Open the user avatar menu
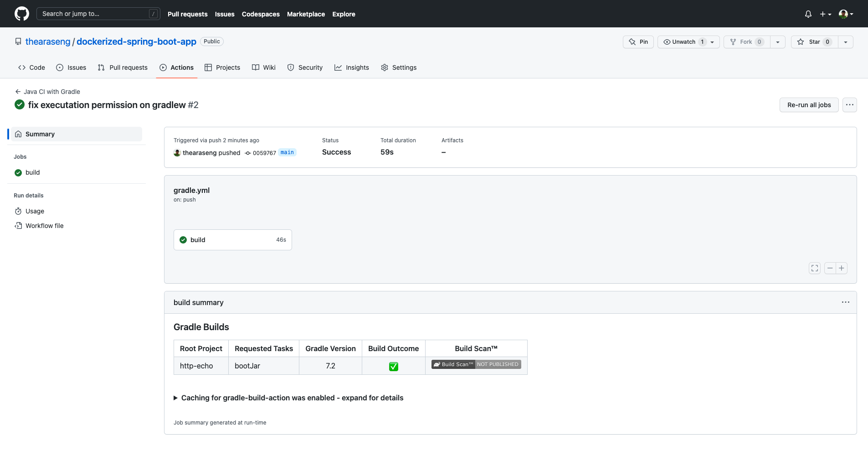868x456 pixels. click(846, 14)
